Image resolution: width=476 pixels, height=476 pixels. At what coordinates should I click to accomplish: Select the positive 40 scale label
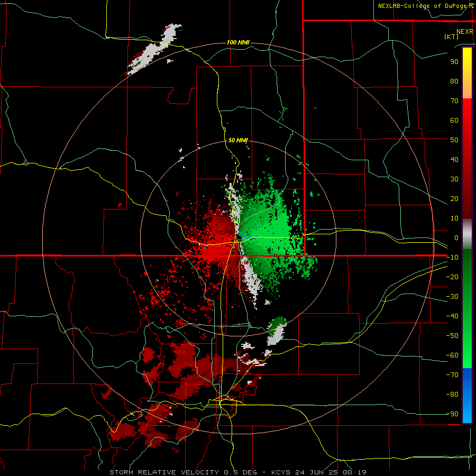point(454,160)
